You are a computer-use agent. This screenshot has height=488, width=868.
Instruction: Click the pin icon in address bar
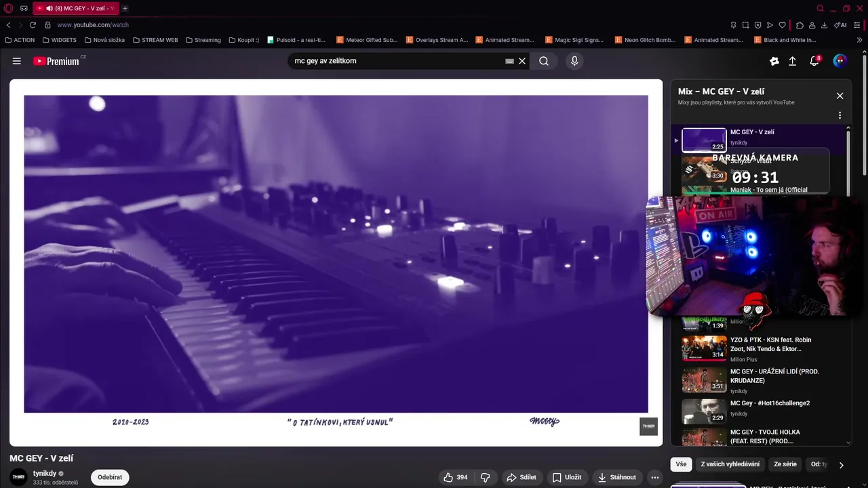point(733,25)
